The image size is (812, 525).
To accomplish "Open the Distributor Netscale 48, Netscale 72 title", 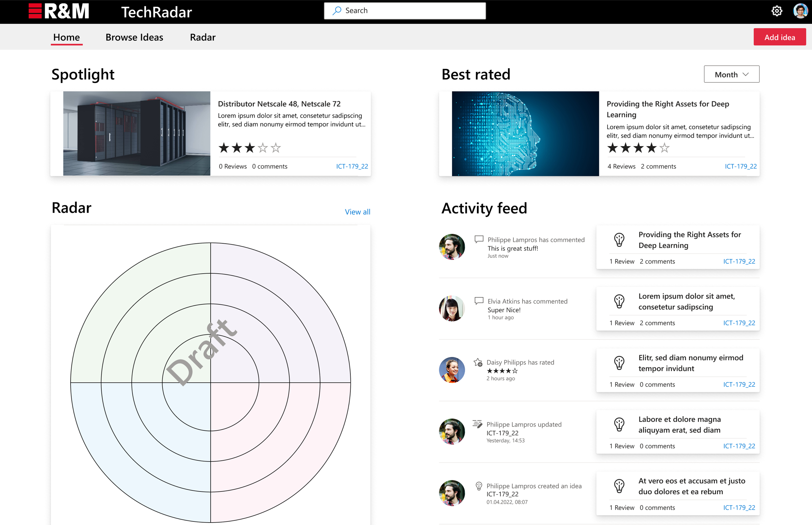I will pos(279,104).
